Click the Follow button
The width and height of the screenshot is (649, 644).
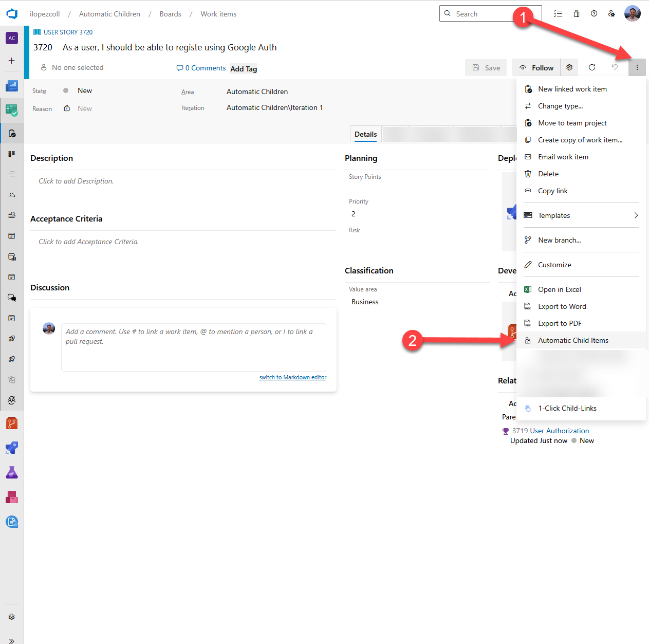(536, 68)
